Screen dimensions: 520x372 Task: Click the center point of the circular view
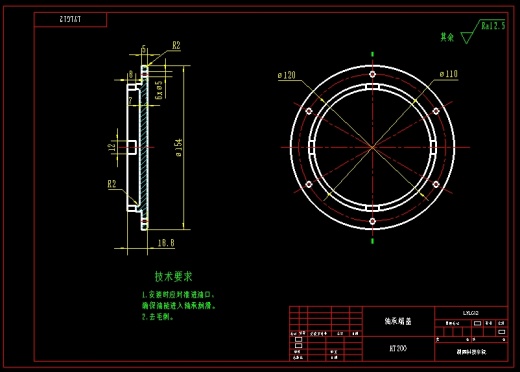(x=373, y=147)
